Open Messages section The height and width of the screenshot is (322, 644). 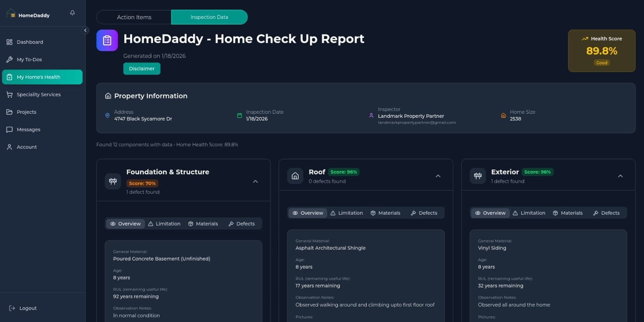tap(42, 129)
